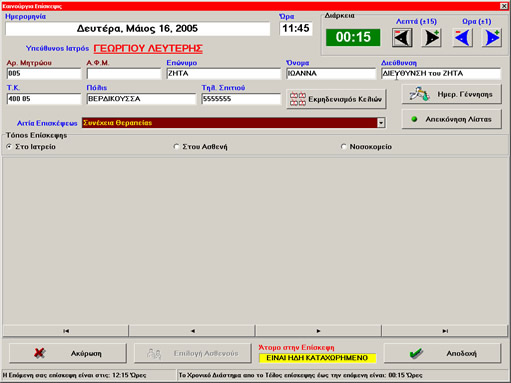
Task: Jump to the last record
Action: pos(445,331)
